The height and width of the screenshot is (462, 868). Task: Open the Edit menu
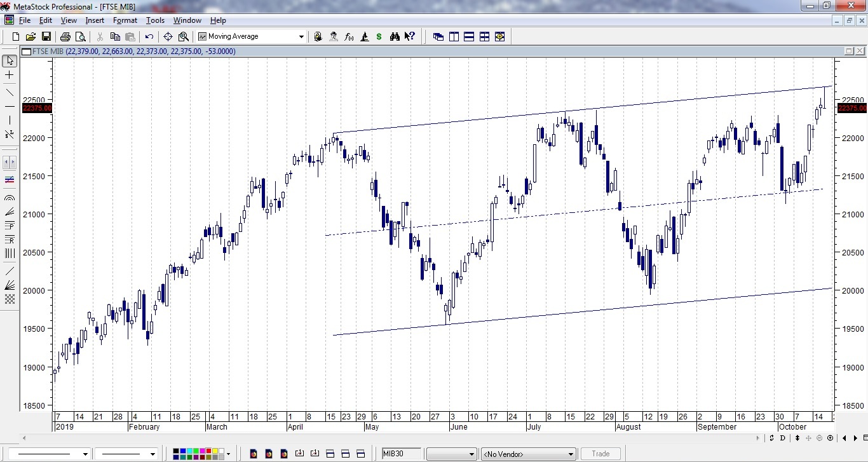click(46, 20)
